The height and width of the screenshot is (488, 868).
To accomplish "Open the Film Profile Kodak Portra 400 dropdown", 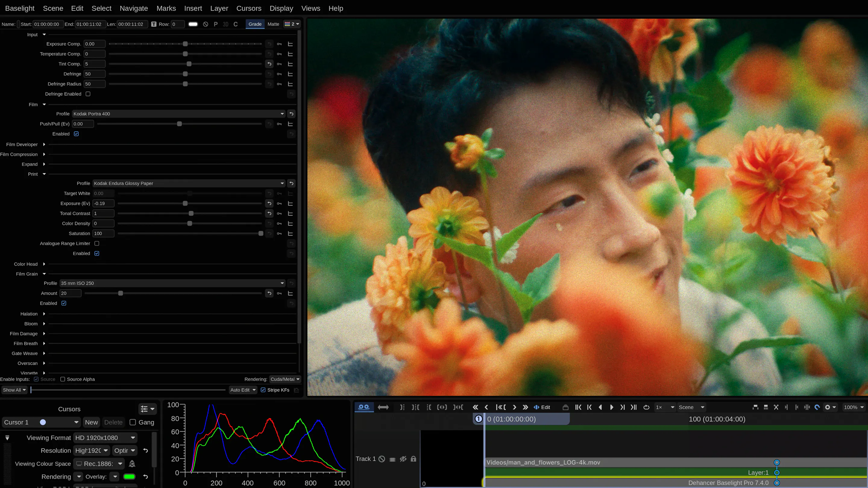I will [179, 114].
